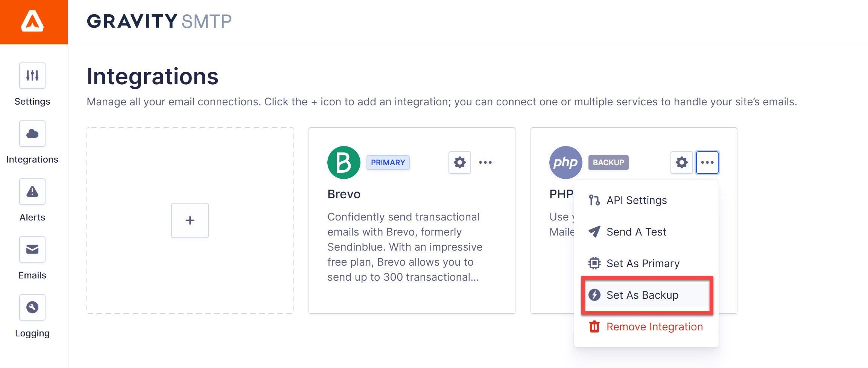Open the Integrations cloud icon
Screen dimensions: 868x368
pyautogui.click(x=32, y=134)
